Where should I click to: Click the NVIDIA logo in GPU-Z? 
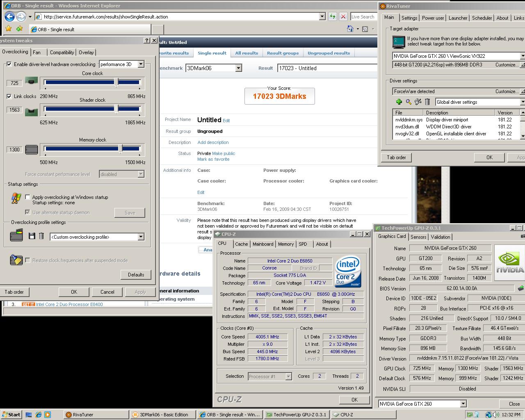click(510, 262)
